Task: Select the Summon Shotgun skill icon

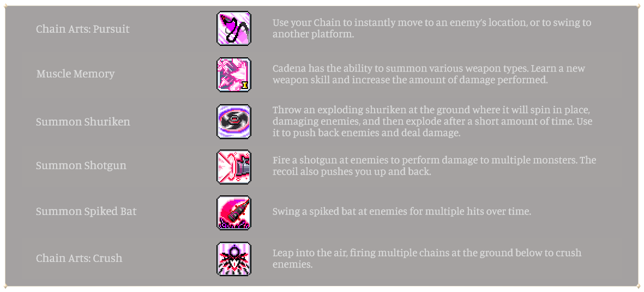Action: 234,167
